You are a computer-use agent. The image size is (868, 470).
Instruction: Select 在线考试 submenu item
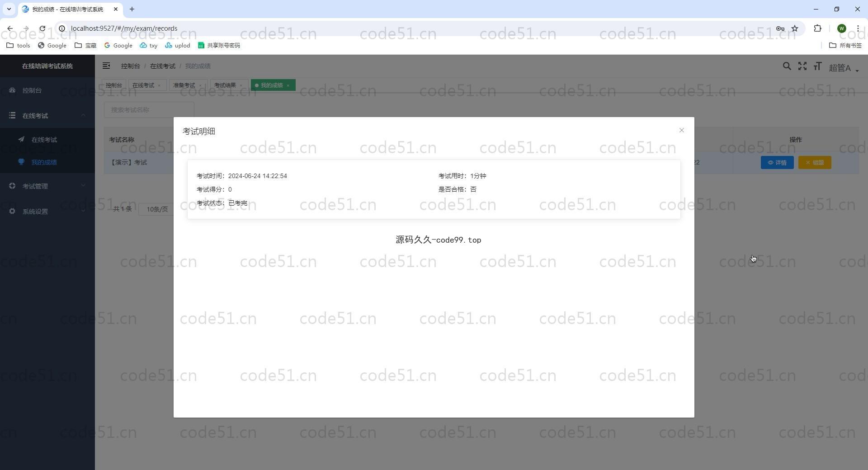47,140
